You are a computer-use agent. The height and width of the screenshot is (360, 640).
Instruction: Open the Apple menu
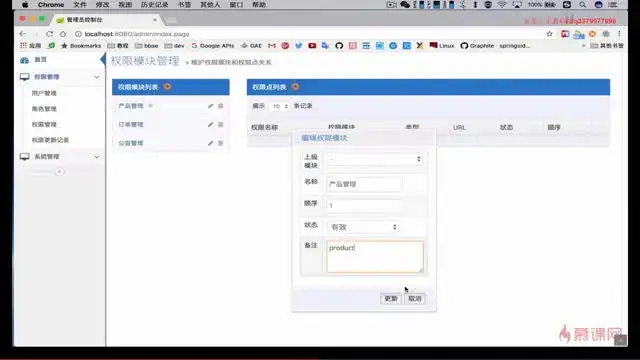tap(25, 5)
